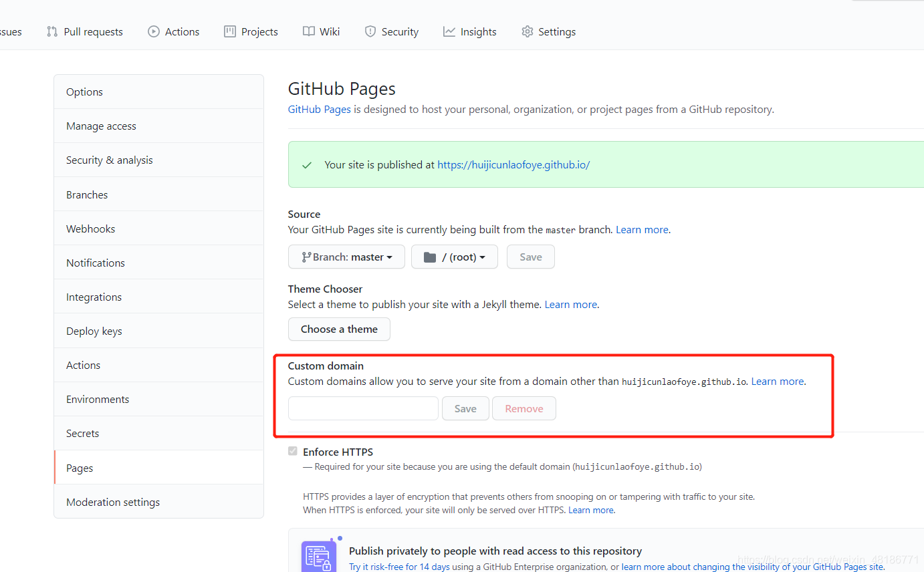Screen dimensions: 924x572
Task: Click GitHub Pages link under heading
Action: click(x=320, y=110)
